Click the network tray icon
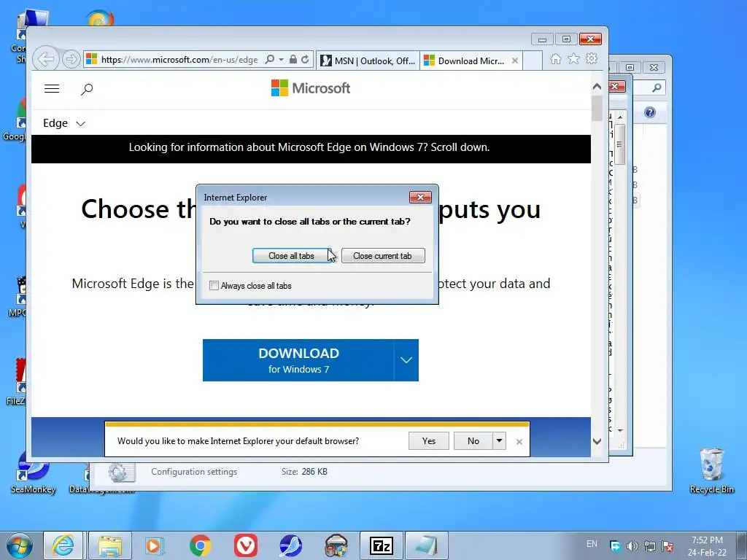Screen dimensions: 747x560 (650, 546)
